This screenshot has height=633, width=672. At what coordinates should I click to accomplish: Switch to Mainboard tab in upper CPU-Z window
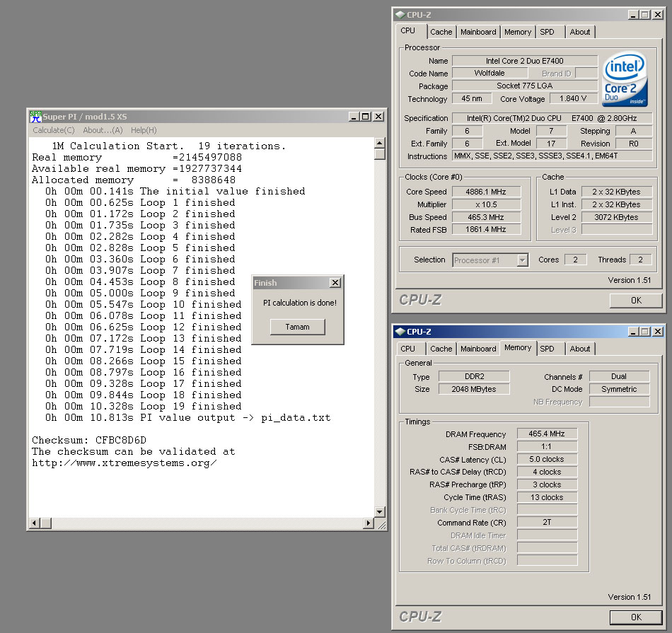click(x=478, y=32)
